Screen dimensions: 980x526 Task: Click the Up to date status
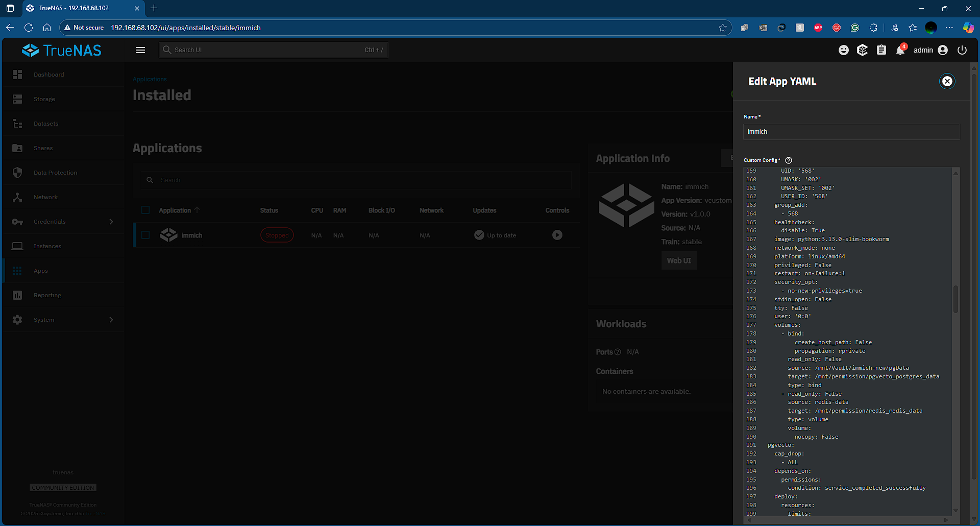495,235
